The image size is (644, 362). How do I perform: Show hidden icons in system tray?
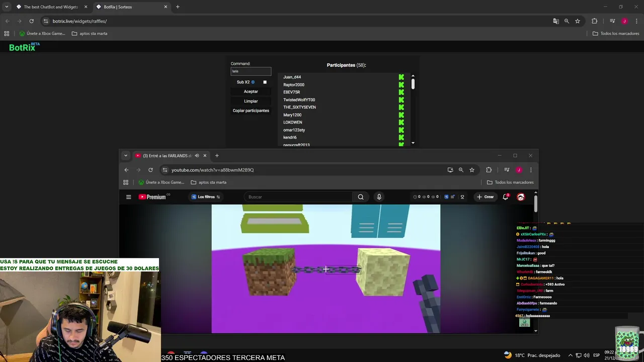(570, 355)
